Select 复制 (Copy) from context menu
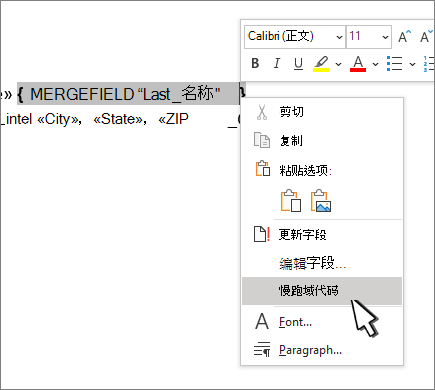The width and height of the screenshot is (435, 390). tap(322, 141)
